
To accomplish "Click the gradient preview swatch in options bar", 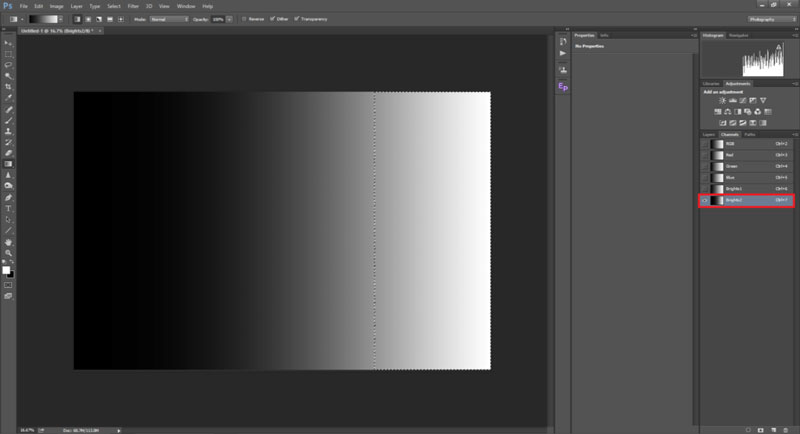I will coord(43,18).
